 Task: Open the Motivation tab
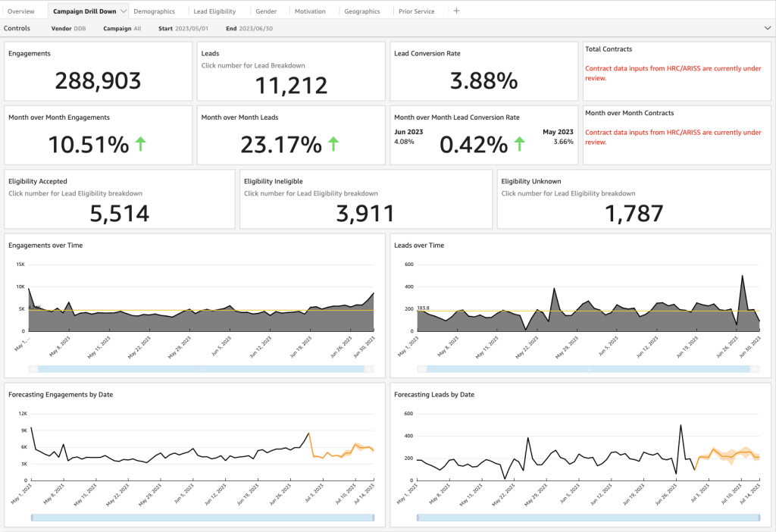(x=310, y=11)
